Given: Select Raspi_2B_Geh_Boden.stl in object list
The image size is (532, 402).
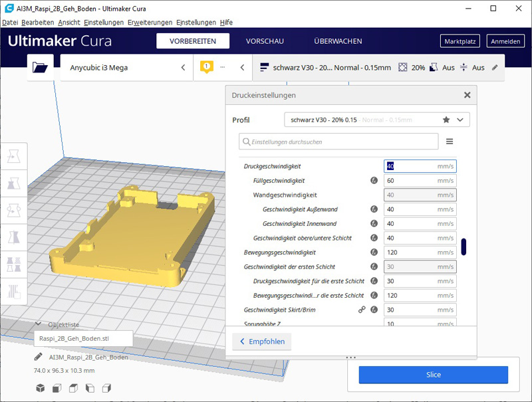Looking at the screenshot, I should pyautogui.click(x=84, y=338).
